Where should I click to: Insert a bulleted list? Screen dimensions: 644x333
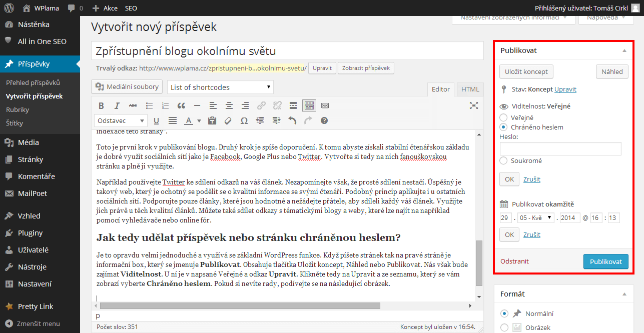click(149, 105)
